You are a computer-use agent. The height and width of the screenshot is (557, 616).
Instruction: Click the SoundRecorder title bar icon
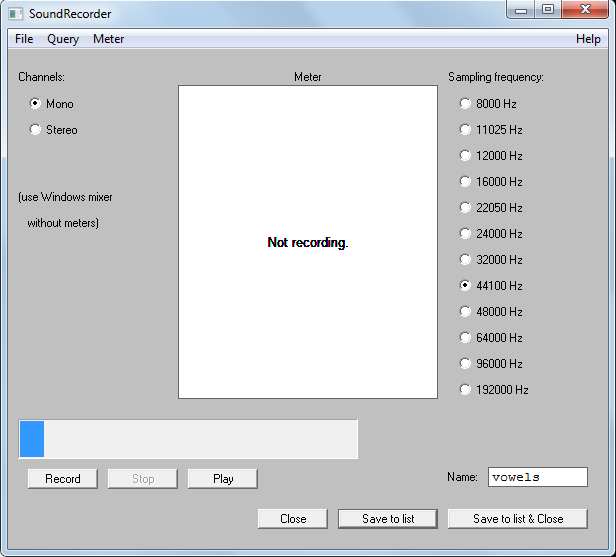[16, 14]
